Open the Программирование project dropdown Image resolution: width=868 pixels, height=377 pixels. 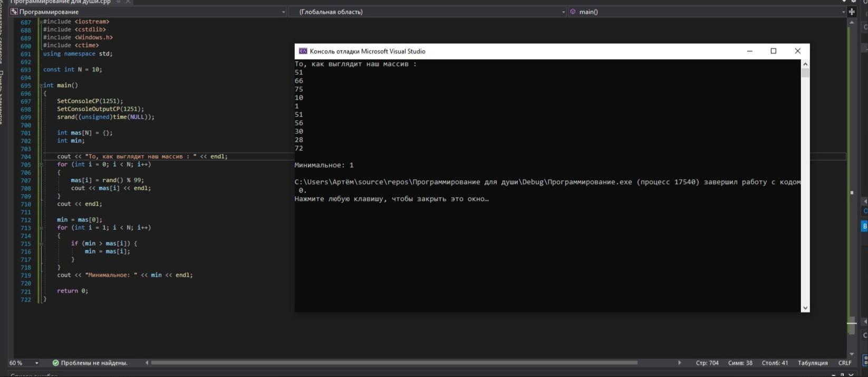coord(283,12)
